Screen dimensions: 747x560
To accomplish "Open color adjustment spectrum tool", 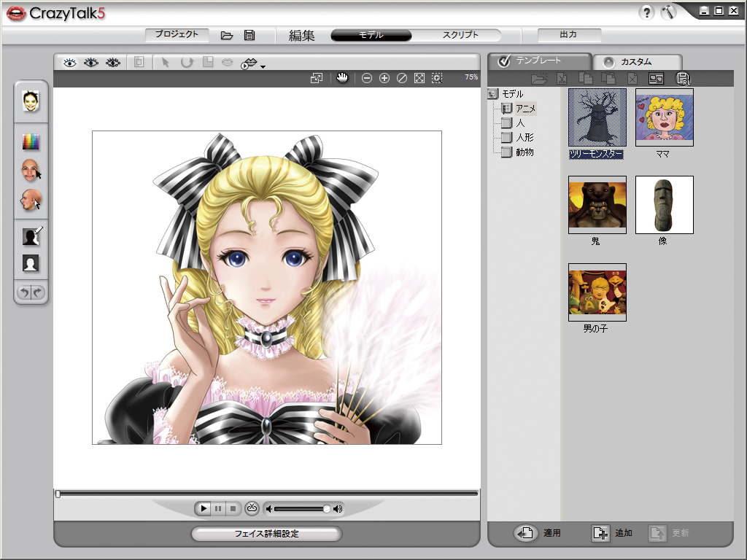I will 31,141.
